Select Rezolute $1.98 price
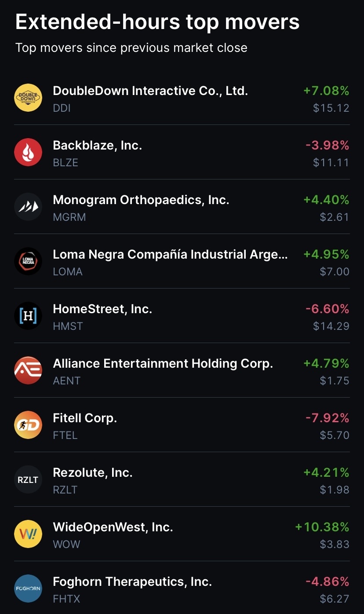 point(335,490)
